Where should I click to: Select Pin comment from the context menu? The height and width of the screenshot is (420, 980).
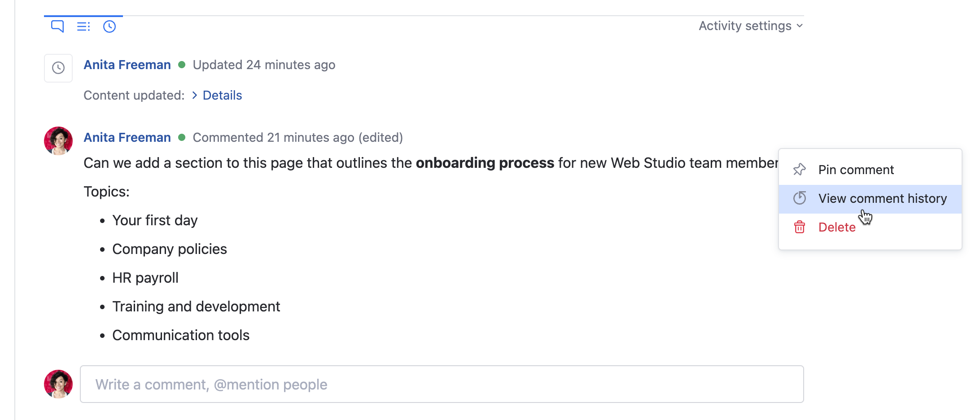tap(856, 170)
